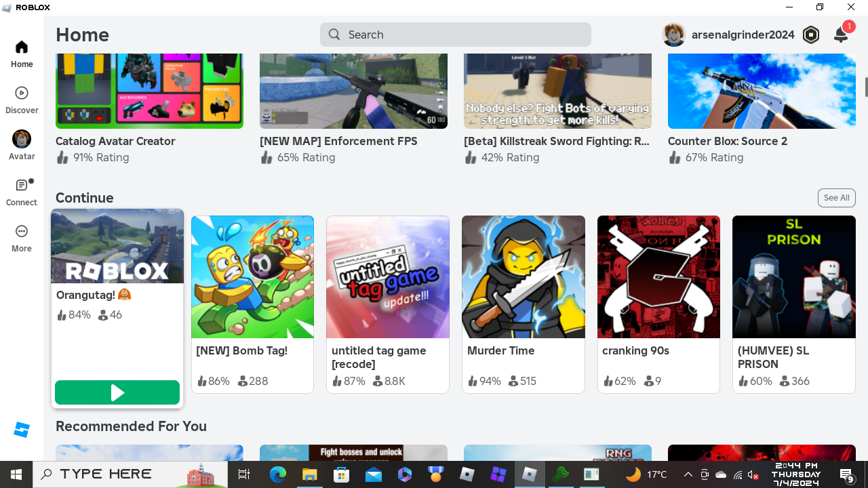Click the page scrollbar thumb
Screen dimensions: 868x488
click(x=865, y=87)
